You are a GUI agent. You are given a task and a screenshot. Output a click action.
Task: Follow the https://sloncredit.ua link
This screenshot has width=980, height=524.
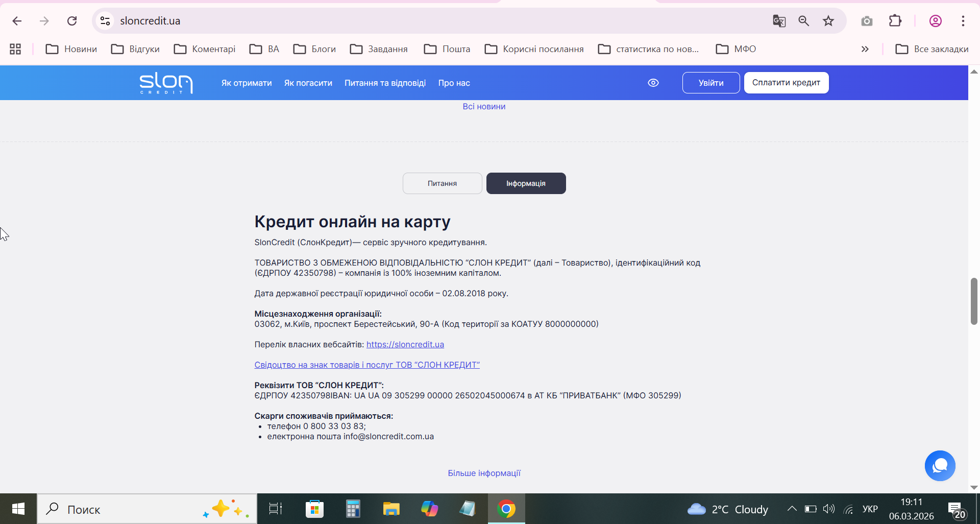[405, 344]
